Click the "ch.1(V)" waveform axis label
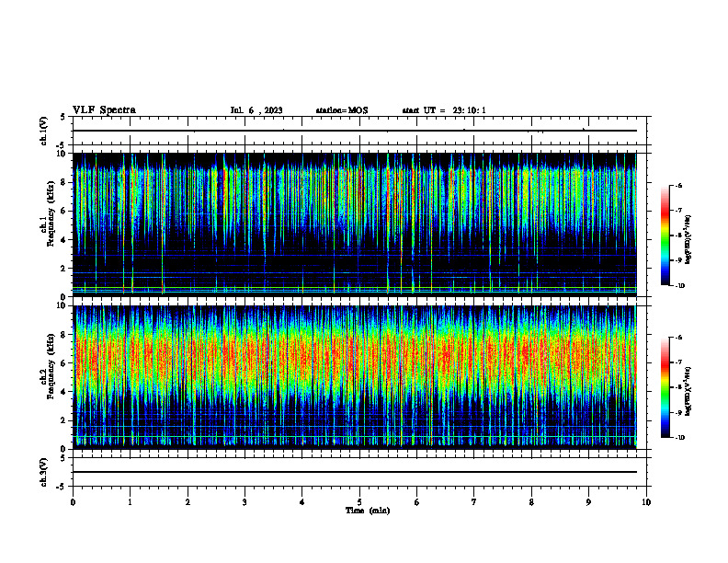Viewport: 728px width, 563px height. click(44, 131)
